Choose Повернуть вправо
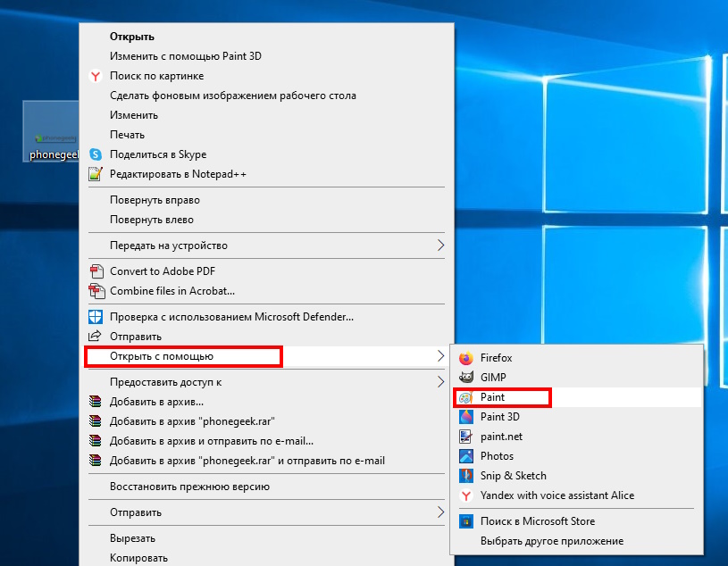This screenshot has height=566, width=728. click(x=155, y=200)
